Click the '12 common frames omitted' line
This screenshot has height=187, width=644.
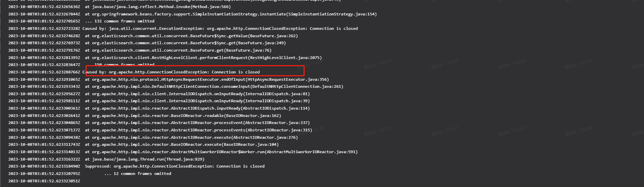(90, 174)
